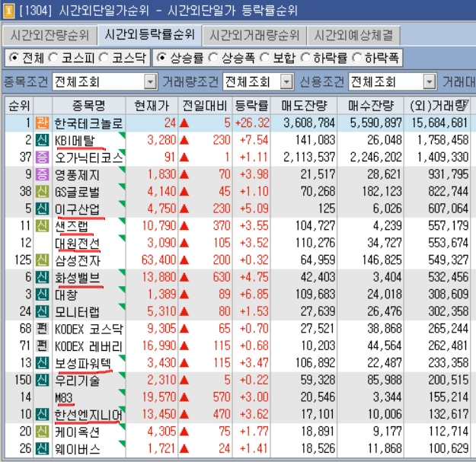The image size is (476, 462).
Task: Click the up arrow in M83 row
Action: (x=184, y=397)
